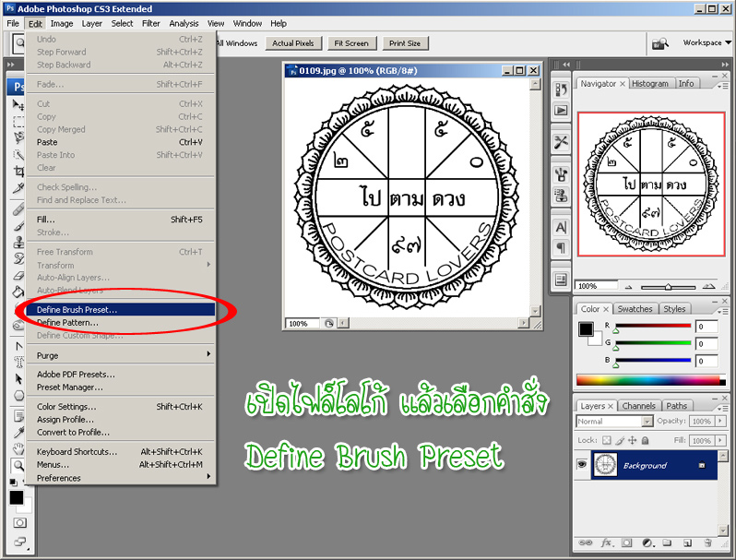Toggle Quick Mask mode icon
This screenshot has width=736, height=560.
(19, 522)
